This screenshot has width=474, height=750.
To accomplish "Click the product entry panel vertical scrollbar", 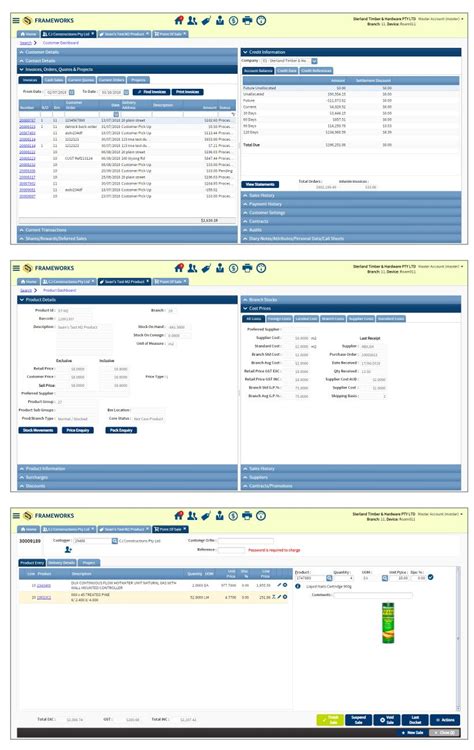I will pos(458,638).
